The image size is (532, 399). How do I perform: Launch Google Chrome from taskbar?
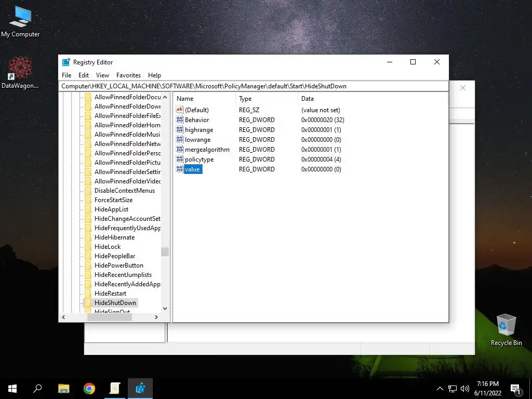89,389
